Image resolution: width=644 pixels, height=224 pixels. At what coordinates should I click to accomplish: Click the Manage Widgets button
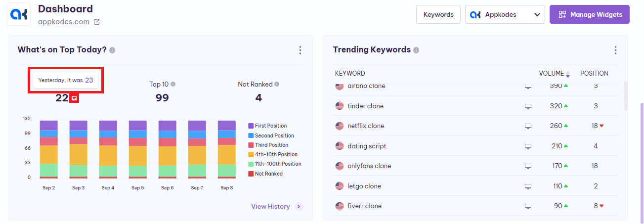589,15
